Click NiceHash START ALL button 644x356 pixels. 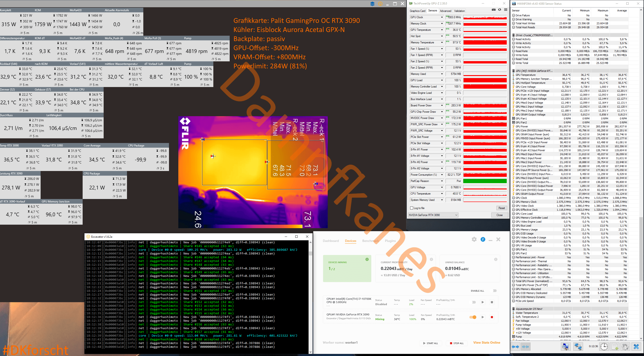[430, 343]
